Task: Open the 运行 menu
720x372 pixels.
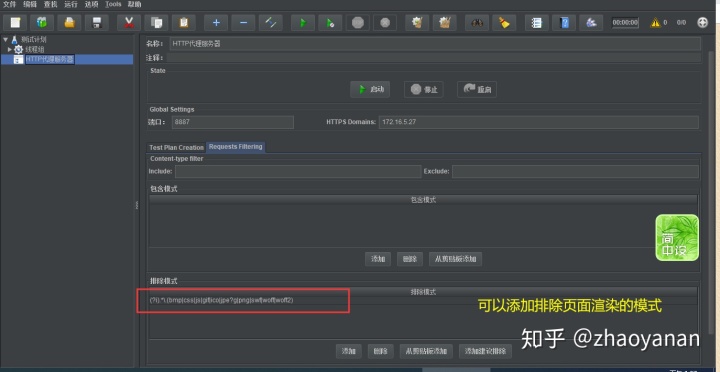Action: pos(71,4)
